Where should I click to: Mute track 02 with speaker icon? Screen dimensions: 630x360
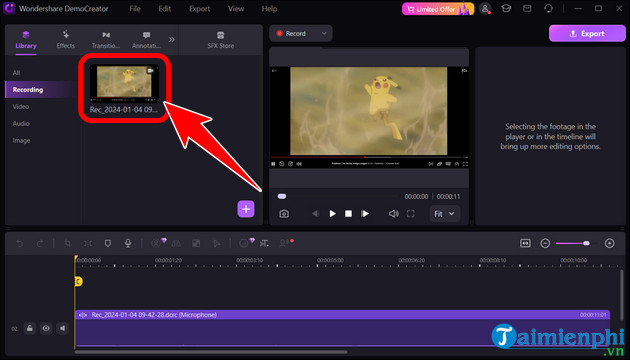[62, 328]
